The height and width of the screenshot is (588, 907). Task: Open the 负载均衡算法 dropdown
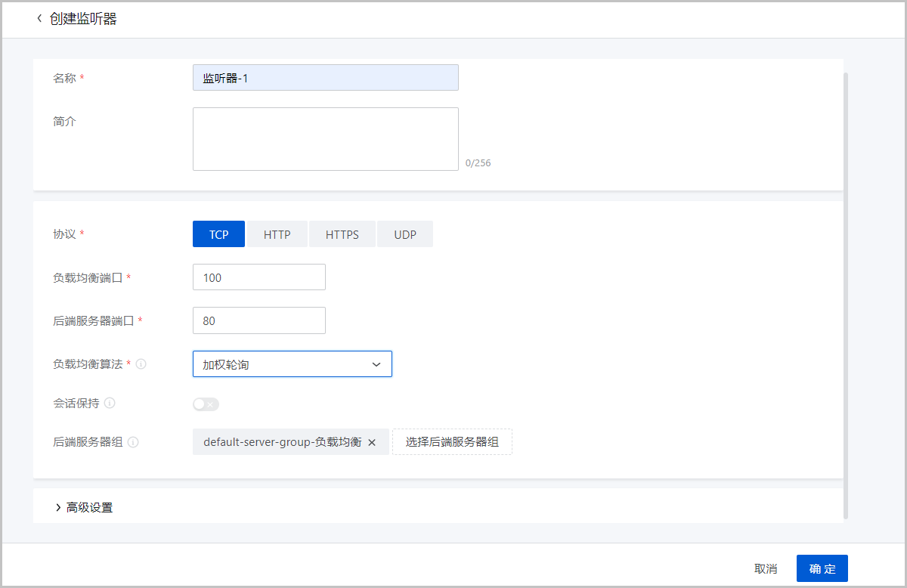292,364
